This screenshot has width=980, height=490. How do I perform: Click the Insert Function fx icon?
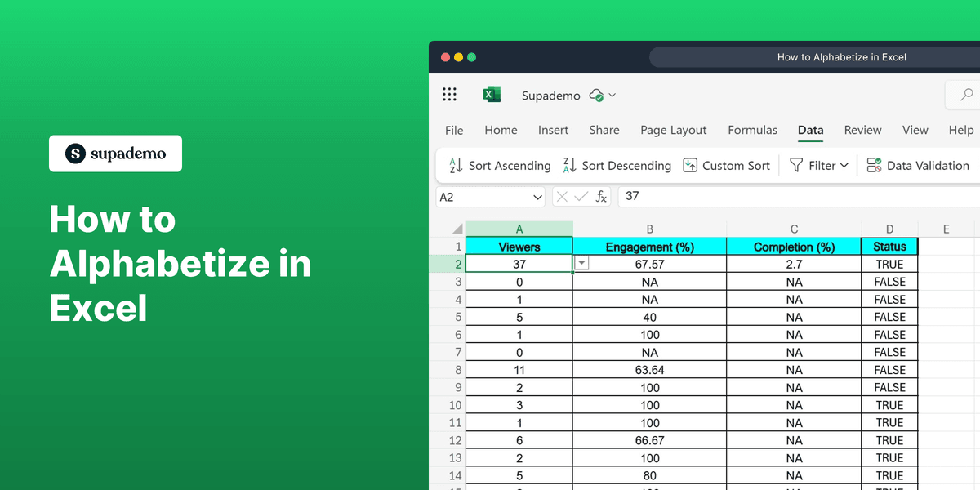[x=601, y=196]
